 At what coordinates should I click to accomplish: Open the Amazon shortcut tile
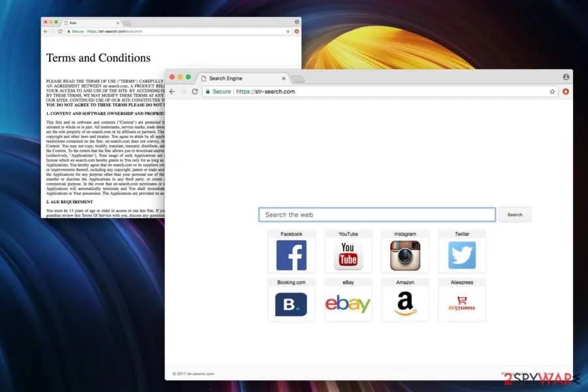[x=405, y=300]
